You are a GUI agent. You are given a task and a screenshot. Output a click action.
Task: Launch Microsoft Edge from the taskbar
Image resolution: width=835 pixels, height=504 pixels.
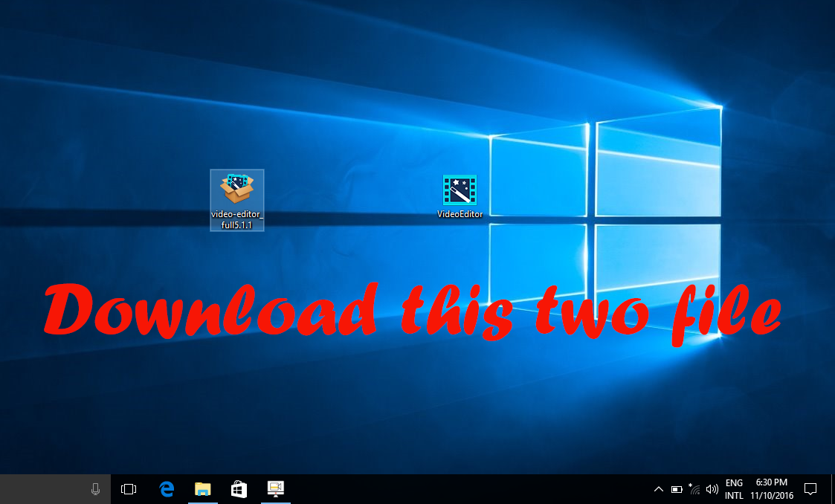point(167,488)
